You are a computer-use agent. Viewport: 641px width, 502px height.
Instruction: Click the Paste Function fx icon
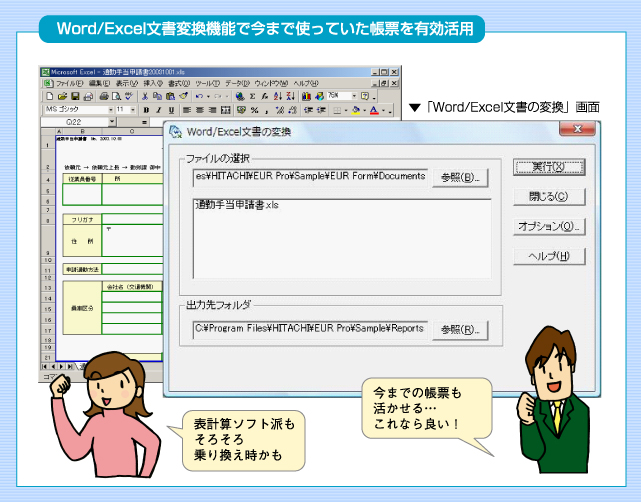click(x=265, y=96)
